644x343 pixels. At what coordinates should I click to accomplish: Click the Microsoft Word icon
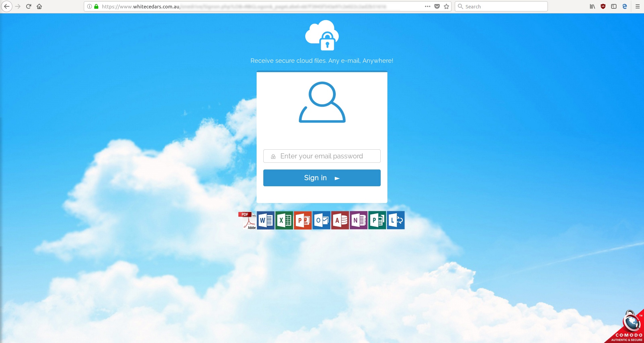[x=266, y=220]
